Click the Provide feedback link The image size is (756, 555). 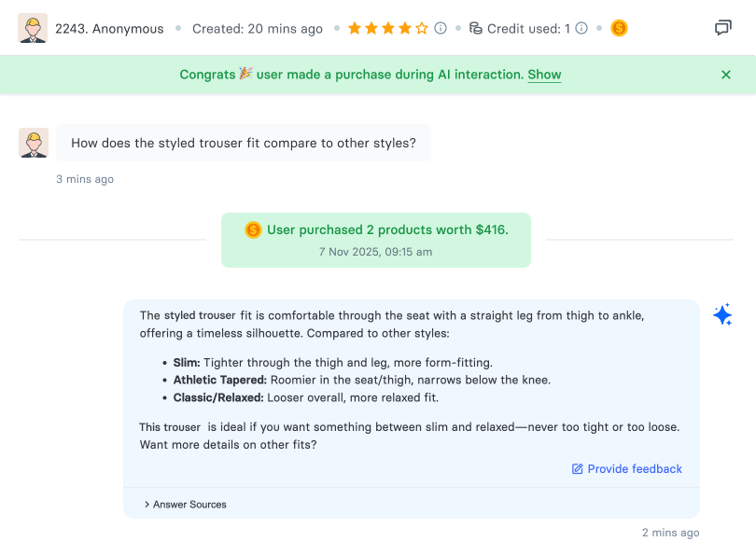pyautogui.click(x=635, y=469)
